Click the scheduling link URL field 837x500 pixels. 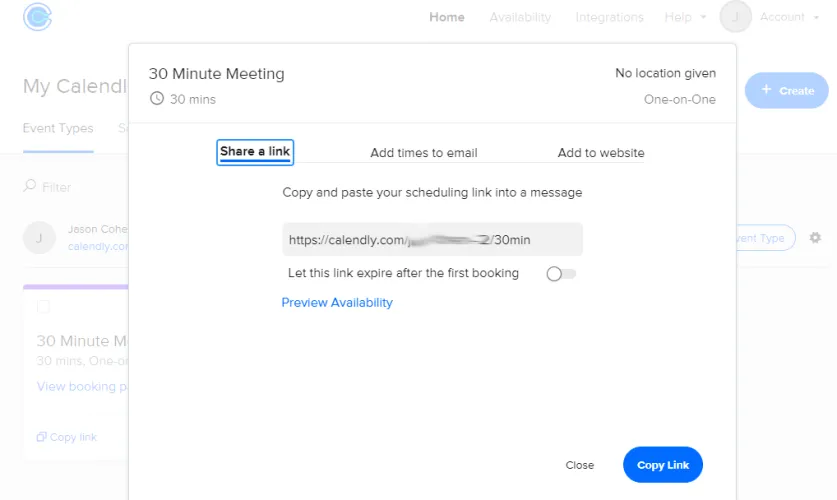pos(432,240)
